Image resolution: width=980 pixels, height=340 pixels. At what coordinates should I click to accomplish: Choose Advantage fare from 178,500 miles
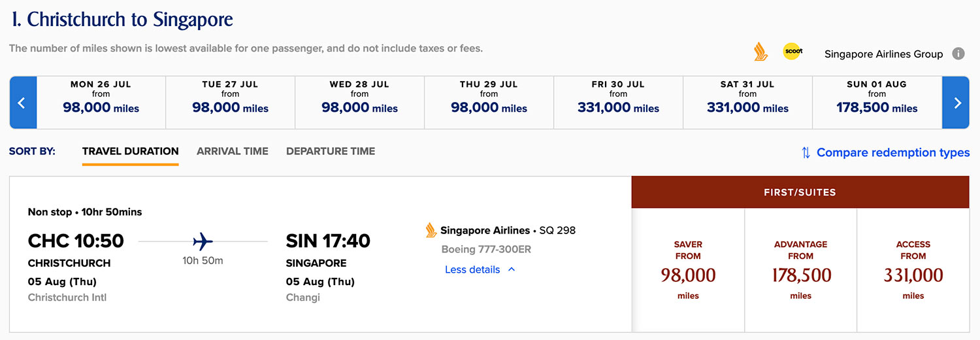coord(800,270)
